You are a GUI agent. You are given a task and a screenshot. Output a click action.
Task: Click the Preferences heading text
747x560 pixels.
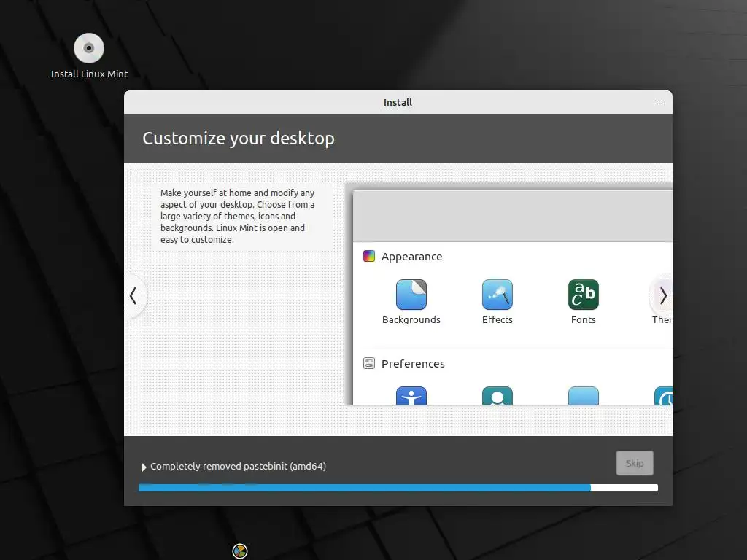click(413, 364)
